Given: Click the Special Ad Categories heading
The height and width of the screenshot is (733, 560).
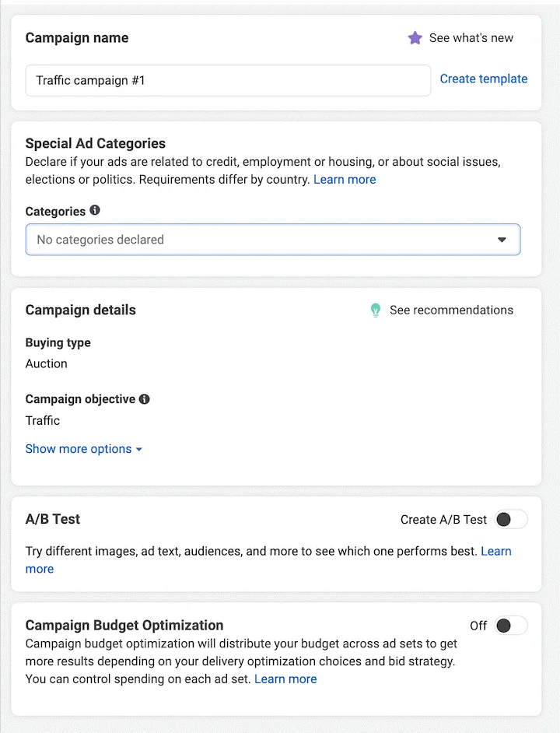Looking at the screenshot, I should [96, 143].
